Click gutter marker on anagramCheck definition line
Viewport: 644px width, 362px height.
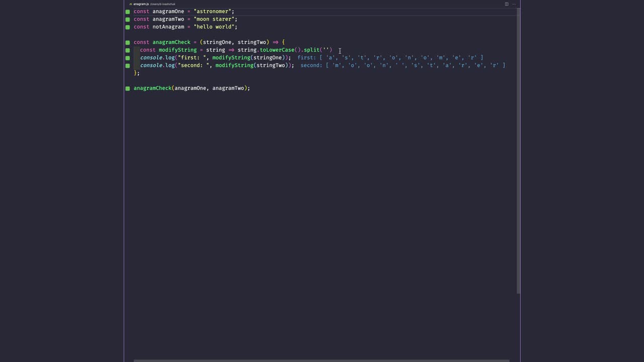coord(128,42)
